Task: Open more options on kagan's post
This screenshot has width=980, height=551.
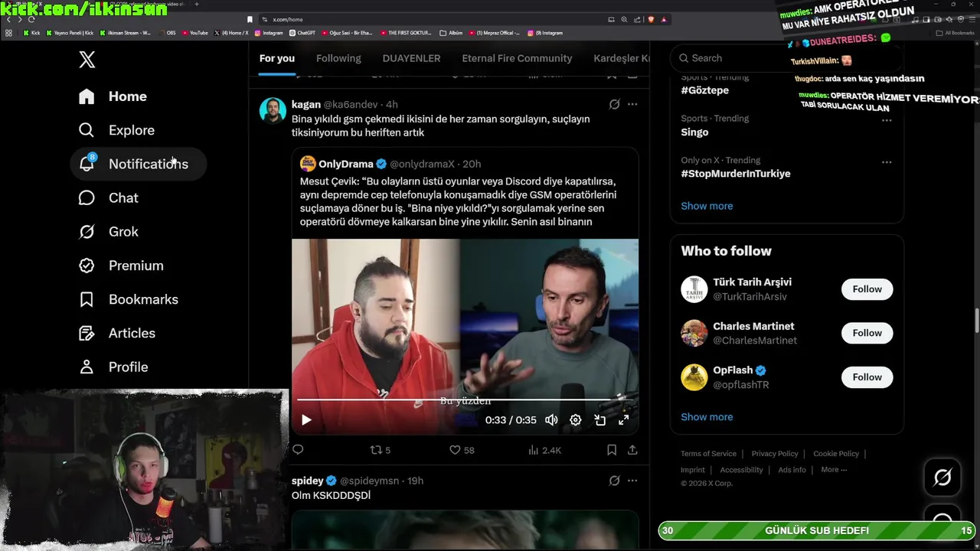Action: click(x=632, y=104)
